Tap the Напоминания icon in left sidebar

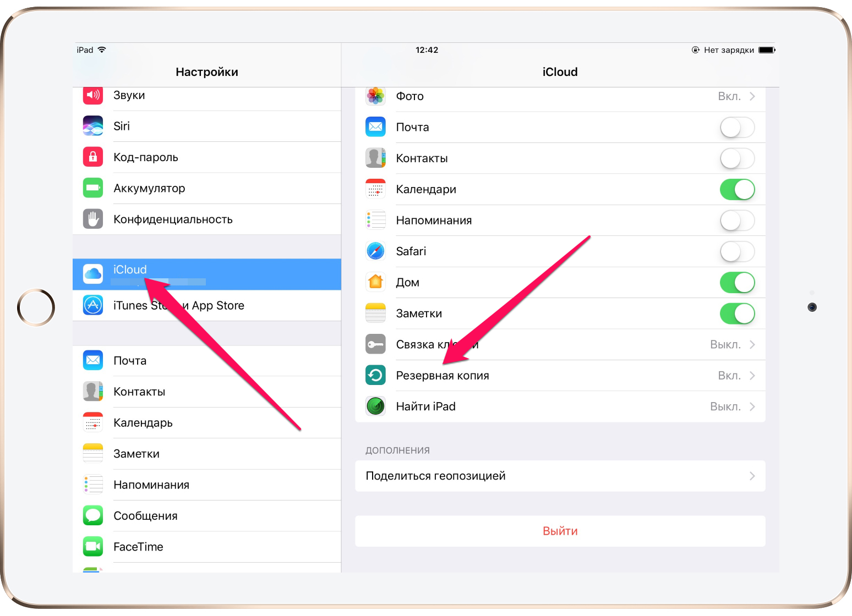(93, 485)
